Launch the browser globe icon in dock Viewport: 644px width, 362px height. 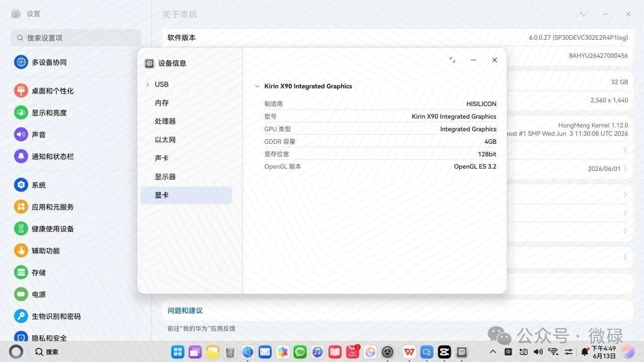point(248,352)
